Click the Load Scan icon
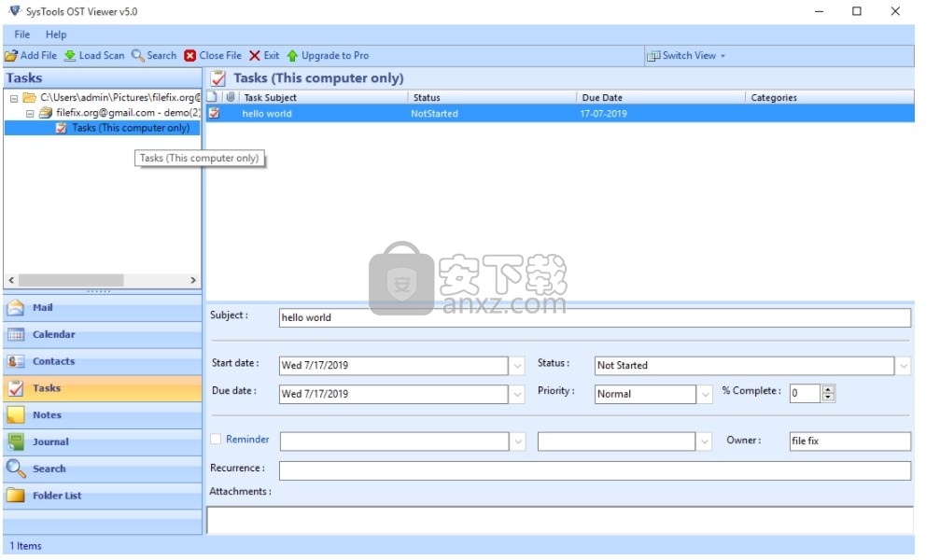This screenshot has height=560, width=940. 70,56
